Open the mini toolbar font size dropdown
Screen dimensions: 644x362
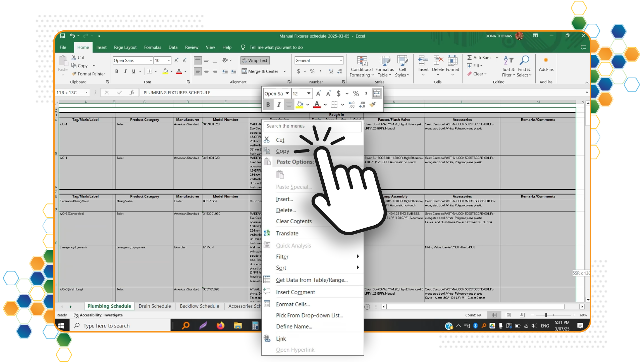(x=309, y=94)
